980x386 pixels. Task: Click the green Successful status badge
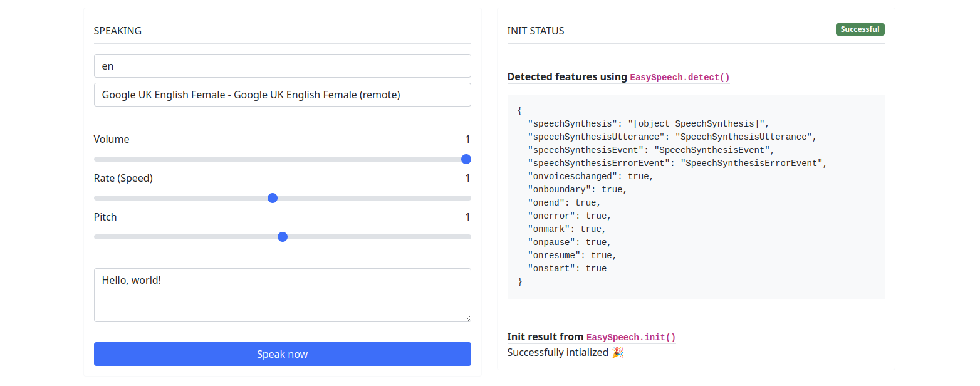(x=860, y=29)
